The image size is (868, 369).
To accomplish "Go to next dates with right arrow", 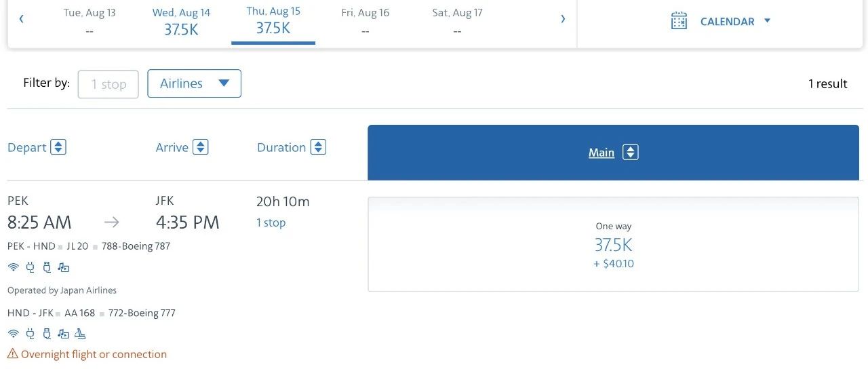I will 563,19.
